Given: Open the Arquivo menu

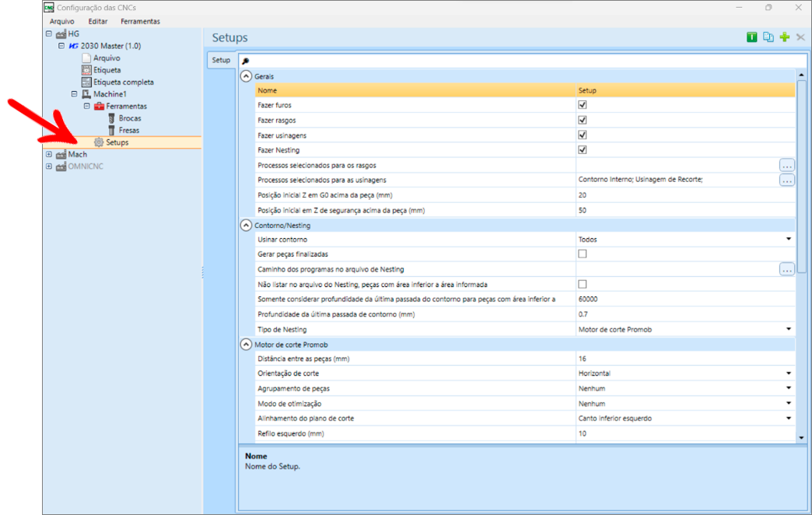Looking at the screenshot, I should coord(62,21).
